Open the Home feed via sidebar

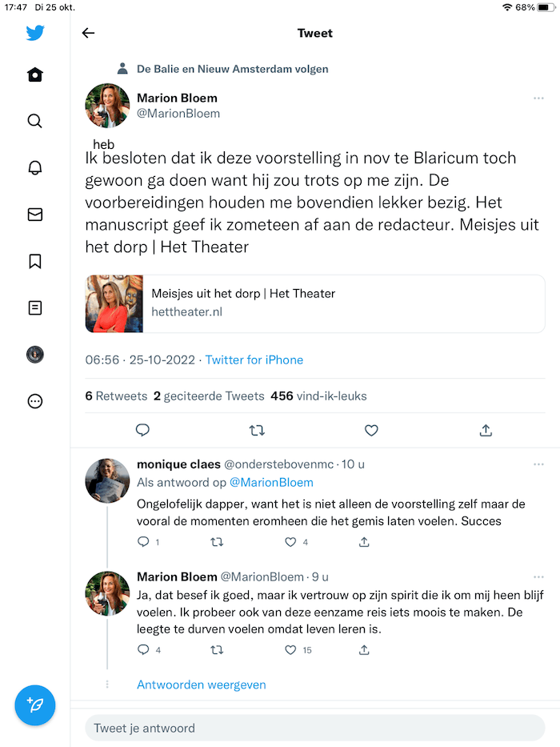pos(34,74)
